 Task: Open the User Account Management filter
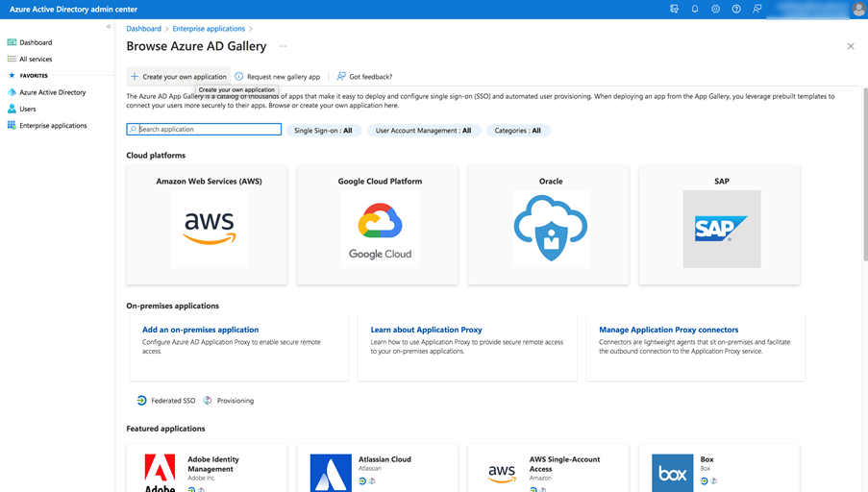click(423, 131)
